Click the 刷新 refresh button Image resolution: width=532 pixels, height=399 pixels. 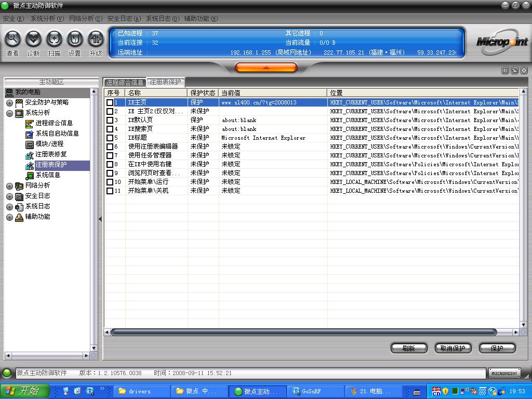pos(409,348)
